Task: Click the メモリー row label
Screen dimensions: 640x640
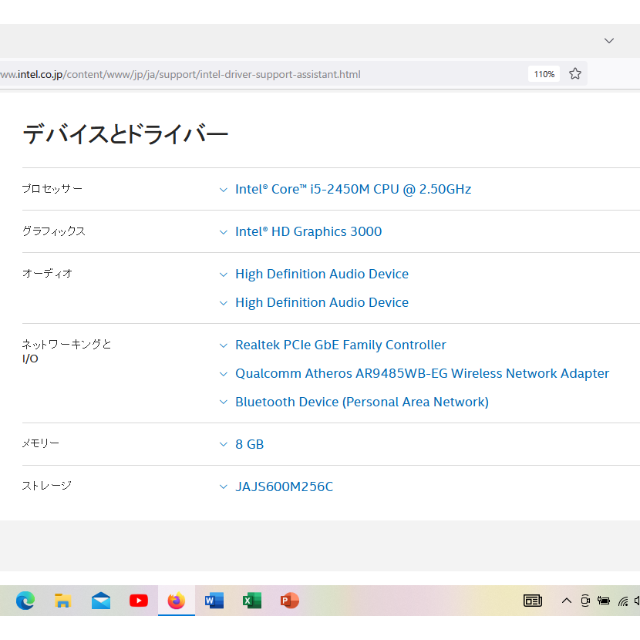Action: 40,443
